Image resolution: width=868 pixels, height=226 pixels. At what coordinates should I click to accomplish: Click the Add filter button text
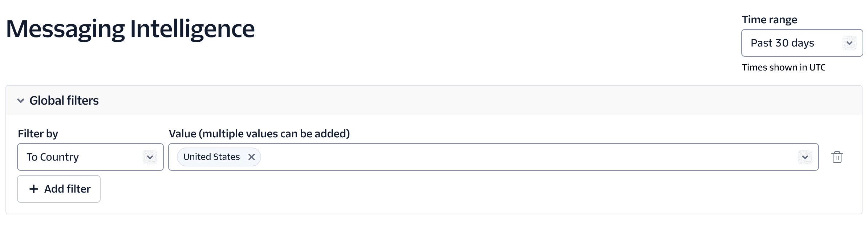point(68,189)
